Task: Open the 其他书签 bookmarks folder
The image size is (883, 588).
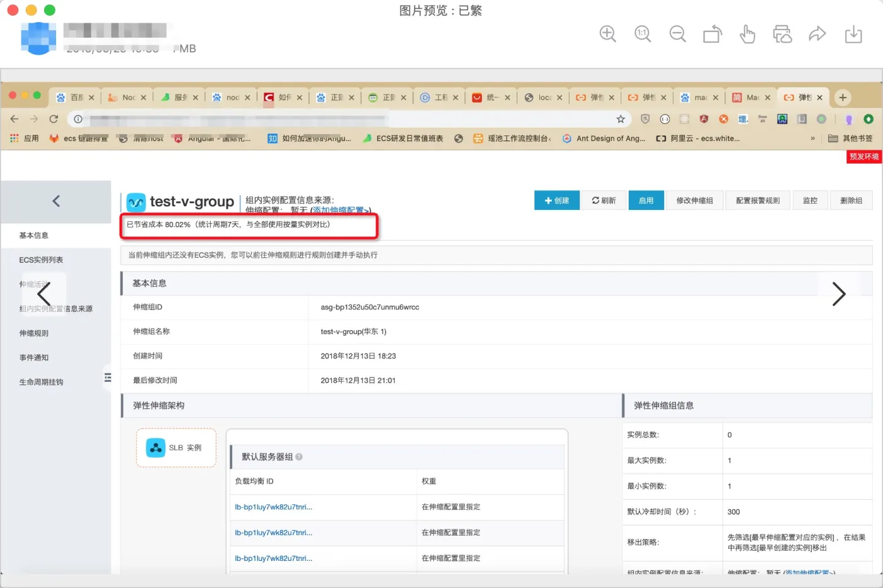Action: [x=850, y=138]
